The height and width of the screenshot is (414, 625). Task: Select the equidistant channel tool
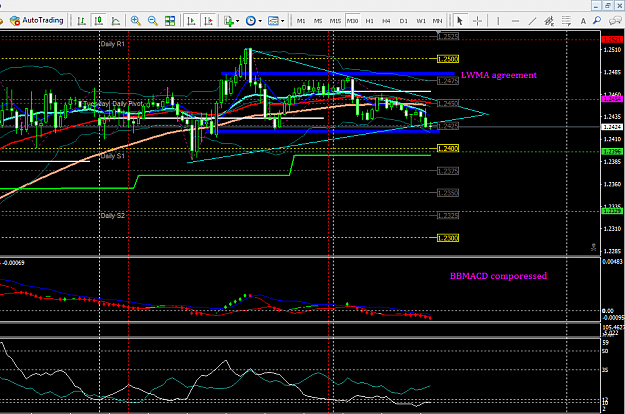pos(549,21)
